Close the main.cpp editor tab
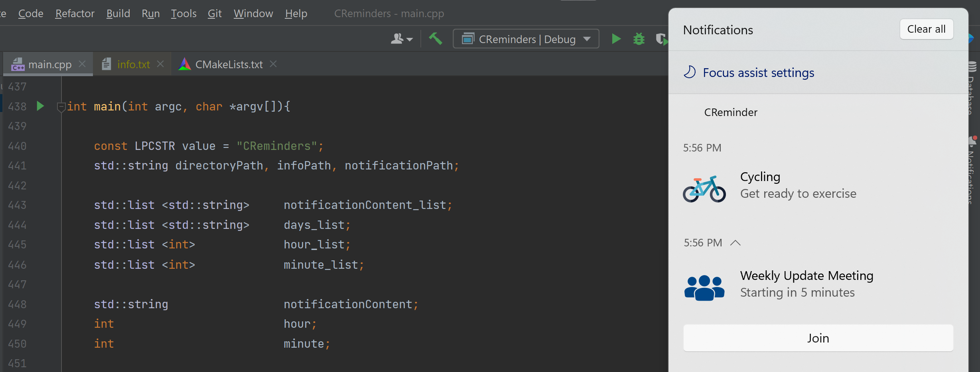Viewport: 980px width, 372px height. (82, 64)
